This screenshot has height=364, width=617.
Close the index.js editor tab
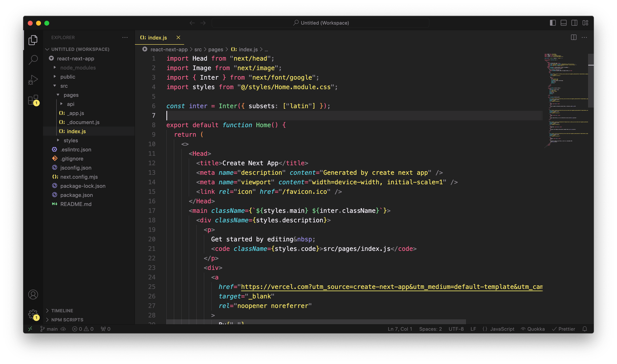pyautogui.click(x=178, y=37)
